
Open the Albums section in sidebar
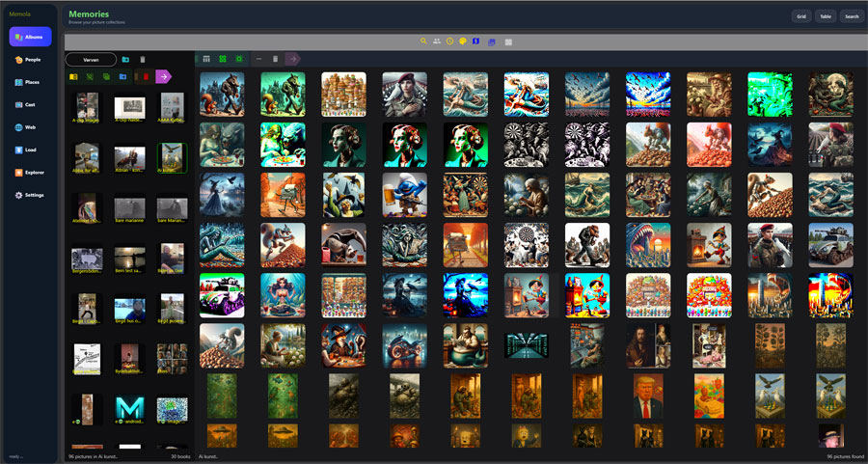pyautogui.click(x=31, y=37)
